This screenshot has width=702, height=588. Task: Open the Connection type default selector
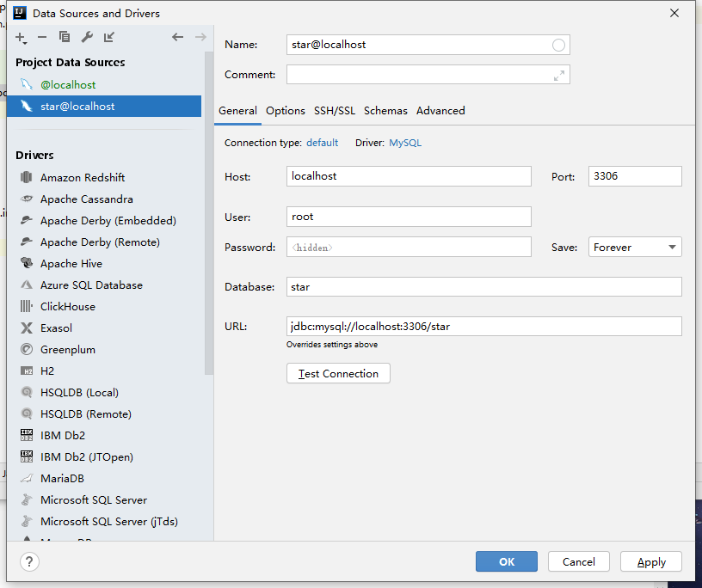tap(322, 143)
